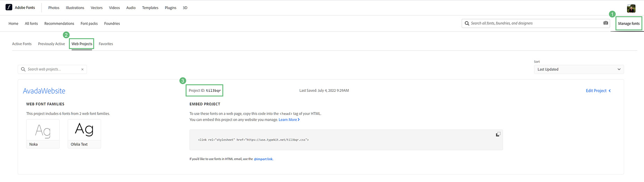
Task: Click the WEB FONT FAMILIES heading
Action: [45, 104]
